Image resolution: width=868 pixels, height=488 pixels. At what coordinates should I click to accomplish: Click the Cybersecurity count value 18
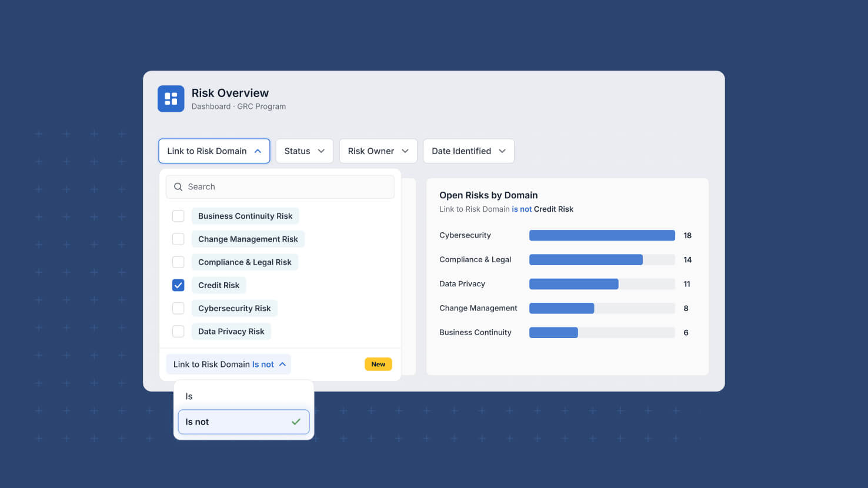(x=687, y=235)
